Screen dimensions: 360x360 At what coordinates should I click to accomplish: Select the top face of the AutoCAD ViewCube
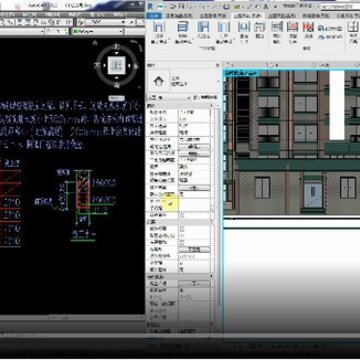[116, 65]
